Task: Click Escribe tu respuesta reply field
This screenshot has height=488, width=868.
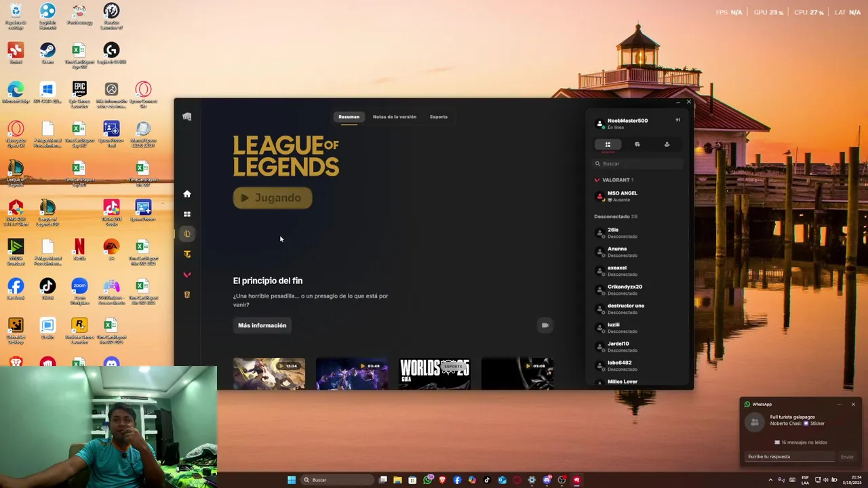Action: pos(790,457)
